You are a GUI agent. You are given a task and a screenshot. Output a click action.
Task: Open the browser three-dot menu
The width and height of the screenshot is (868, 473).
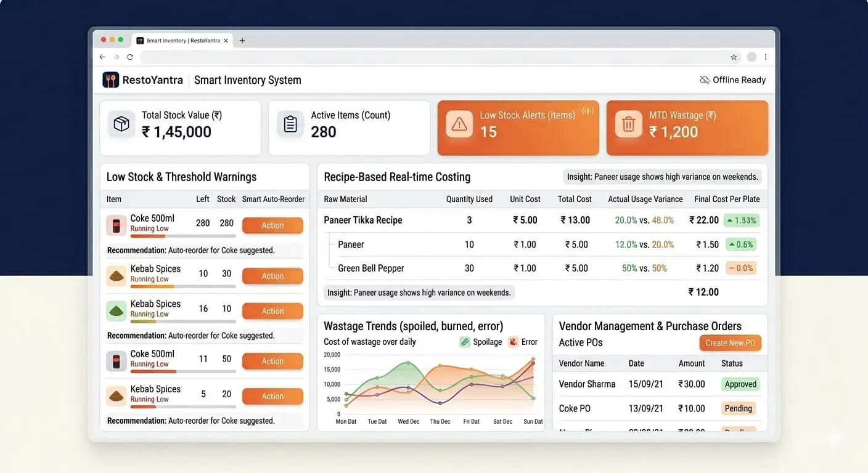click(x=766, y=57)
